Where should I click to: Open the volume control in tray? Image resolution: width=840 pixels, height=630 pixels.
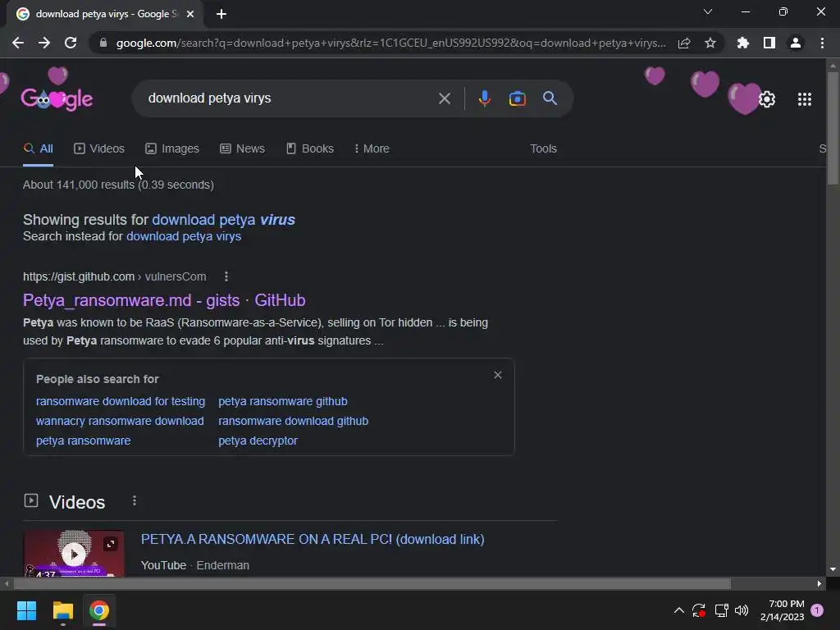click(x=742, y=610)
